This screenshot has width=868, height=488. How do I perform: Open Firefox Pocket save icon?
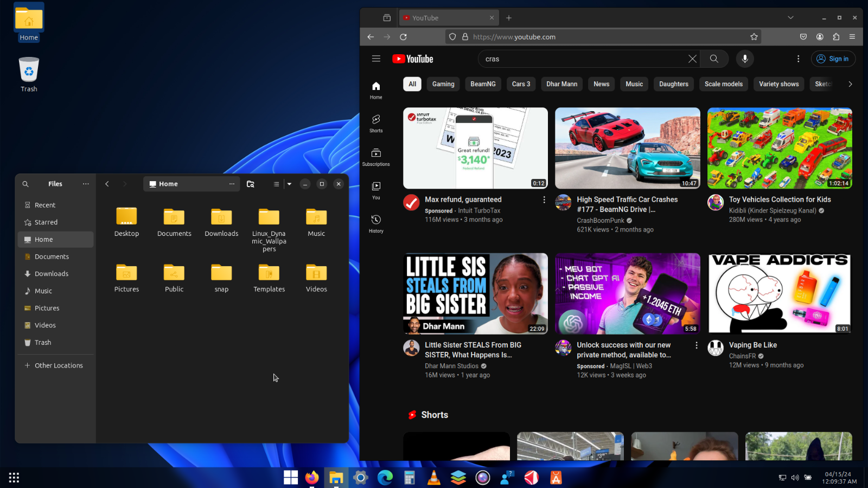(803, 37)
